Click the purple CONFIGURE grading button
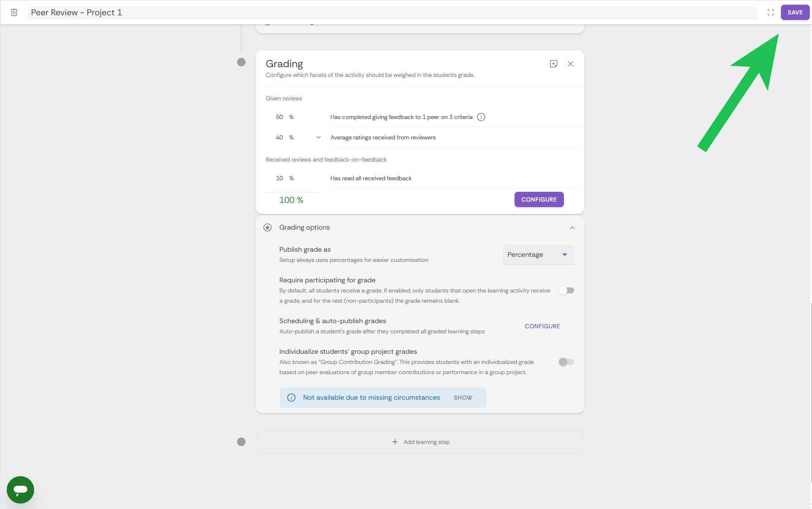The width and height of the screenshot is (812, 509). point(539,199)
